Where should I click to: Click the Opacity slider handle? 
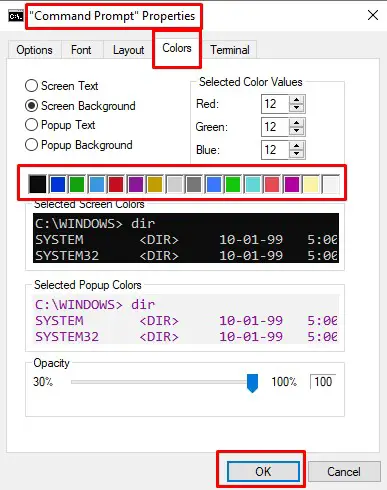point(252,383)
